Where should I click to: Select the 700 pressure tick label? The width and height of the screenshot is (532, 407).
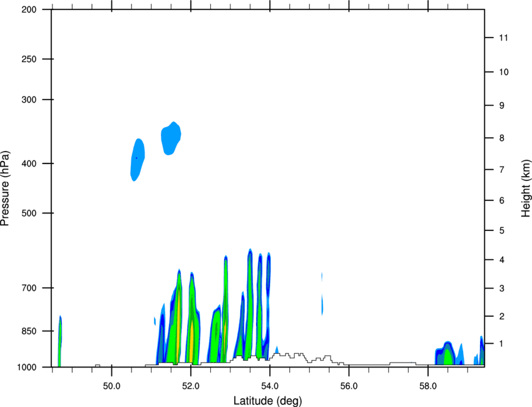pos(29,288)
